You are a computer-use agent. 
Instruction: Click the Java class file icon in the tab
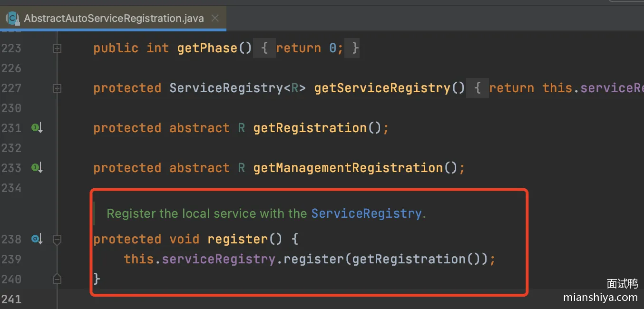coord(12,19)
